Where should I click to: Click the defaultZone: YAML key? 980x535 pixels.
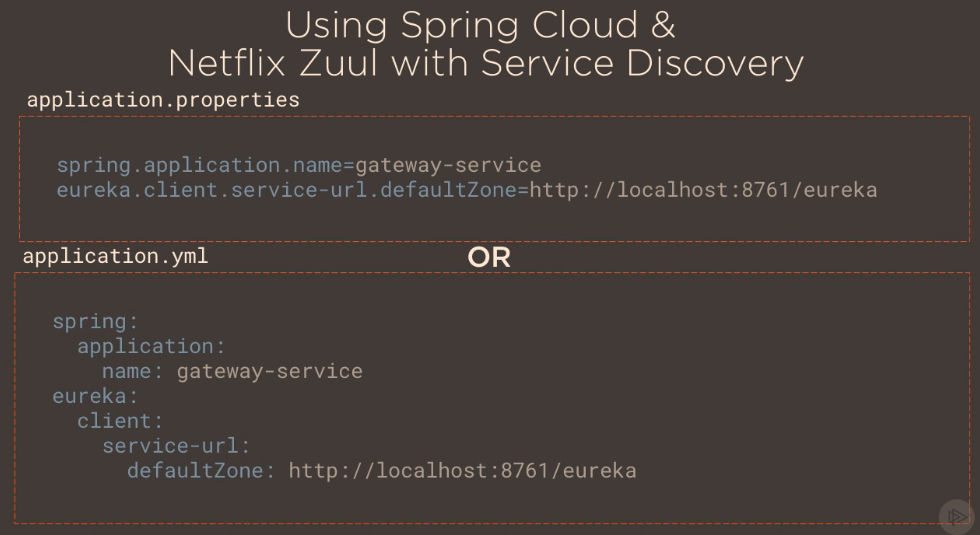(201, 470)
